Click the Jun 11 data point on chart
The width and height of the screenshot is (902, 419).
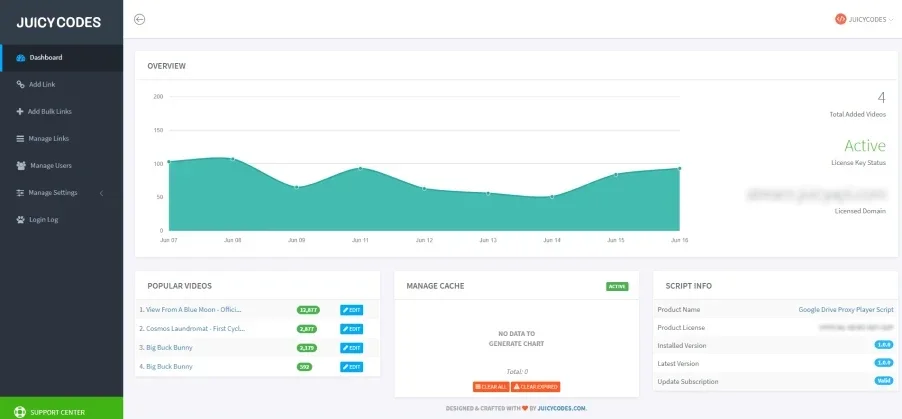point(360,169)
